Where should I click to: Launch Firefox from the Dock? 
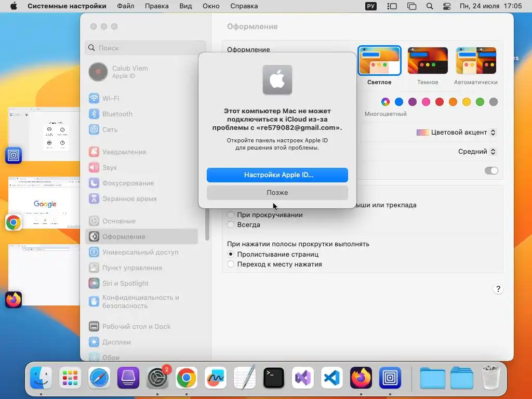(361, 378)
